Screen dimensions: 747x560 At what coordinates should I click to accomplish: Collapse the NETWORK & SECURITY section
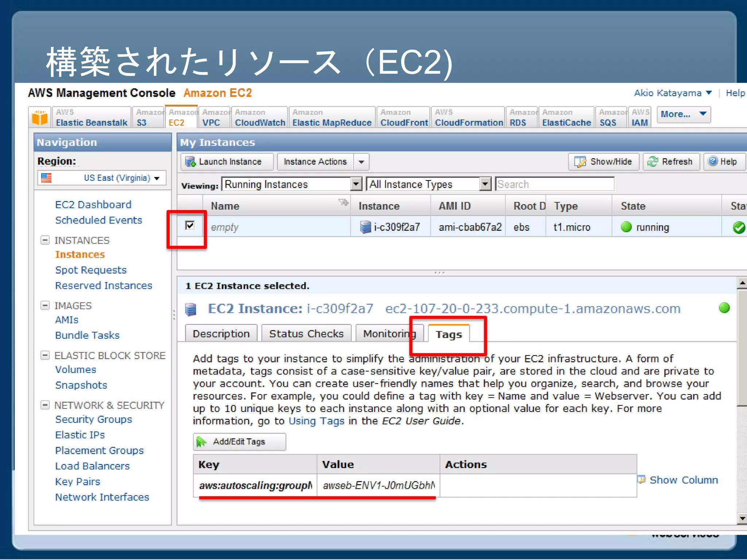pyautogui.click(x=45, y=405)
